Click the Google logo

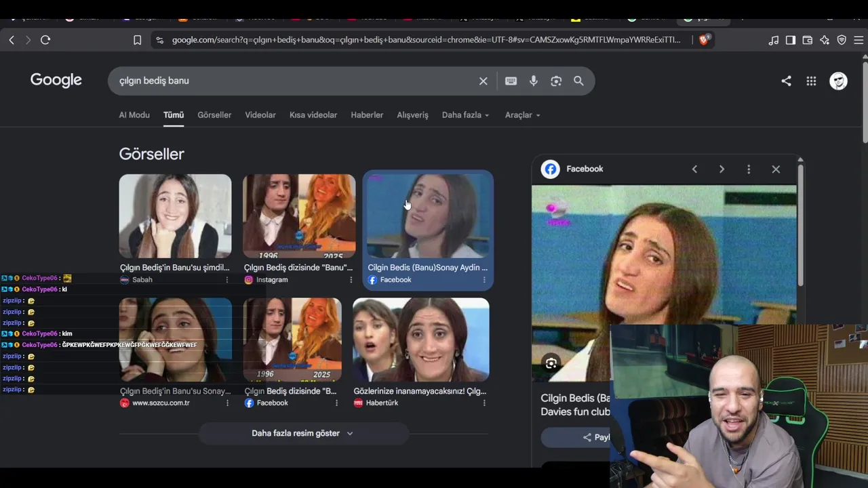[x=56, y=81]
